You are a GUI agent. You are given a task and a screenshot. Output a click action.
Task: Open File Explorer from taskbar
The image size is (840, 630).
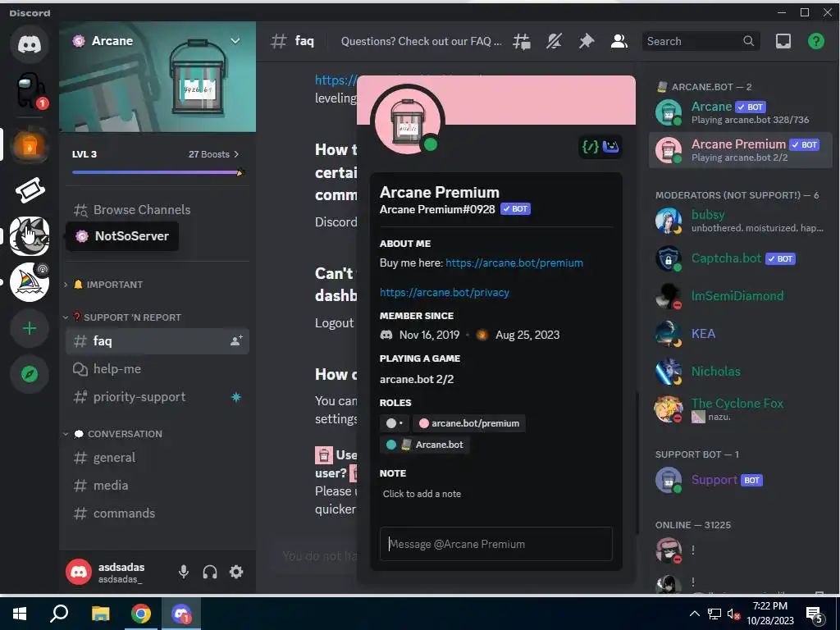pyautogui.click(x=100, y=614)
